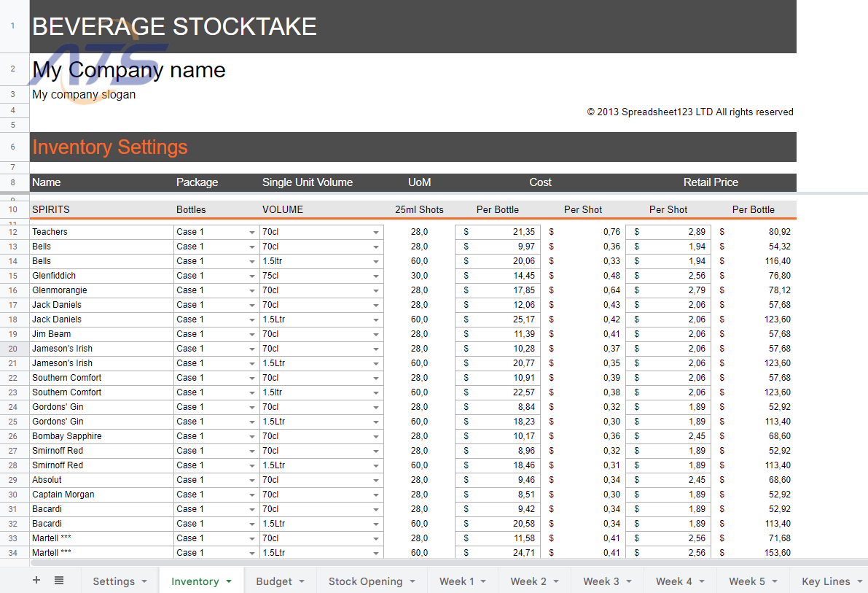Expand the Glenfiddich 75cl volume dropdown
868x593 pixels.
376,276
